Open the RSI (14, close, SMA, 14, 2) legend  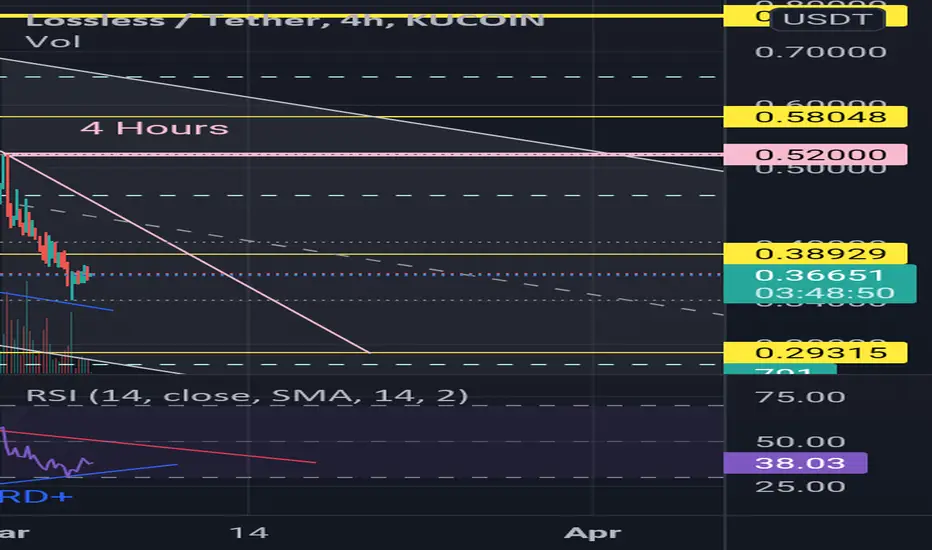pyautogui.click(x=247, y=395)
